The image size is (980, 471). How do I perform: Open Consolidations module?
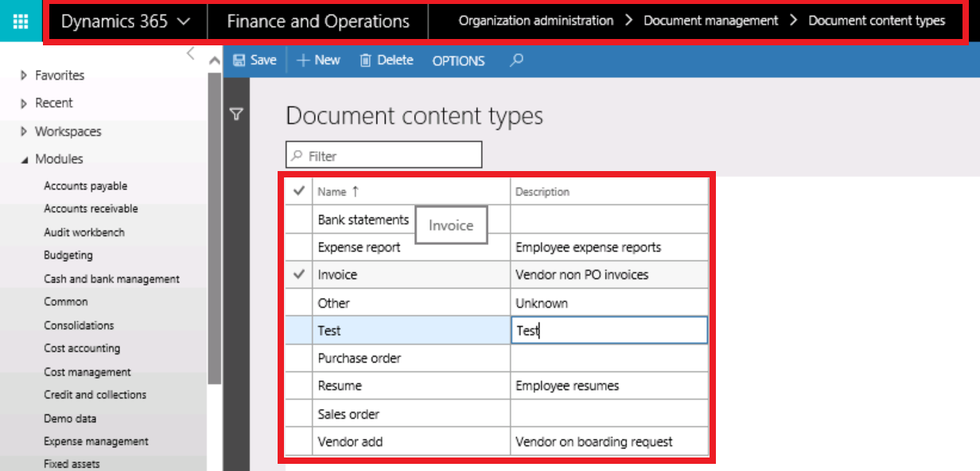[x=79, y=325]
